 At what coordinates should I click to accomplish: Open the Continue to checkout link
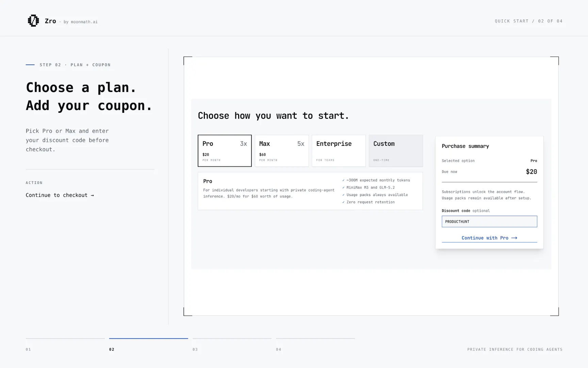point(60,195)
